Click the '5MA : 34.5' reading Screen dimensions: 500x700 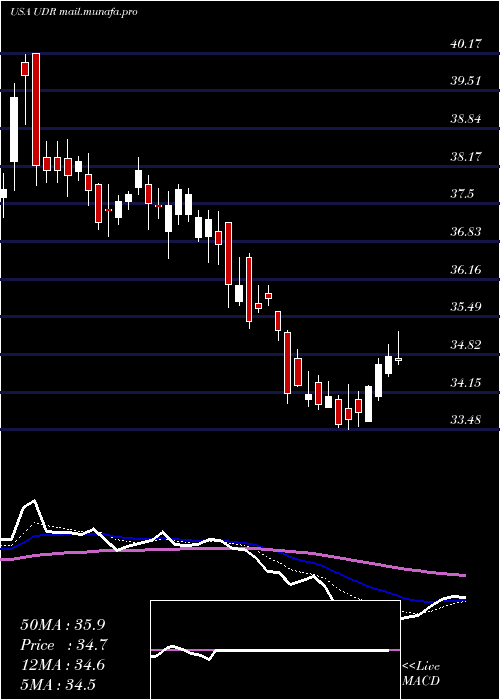pyautogui.click(x=58, y=685)
